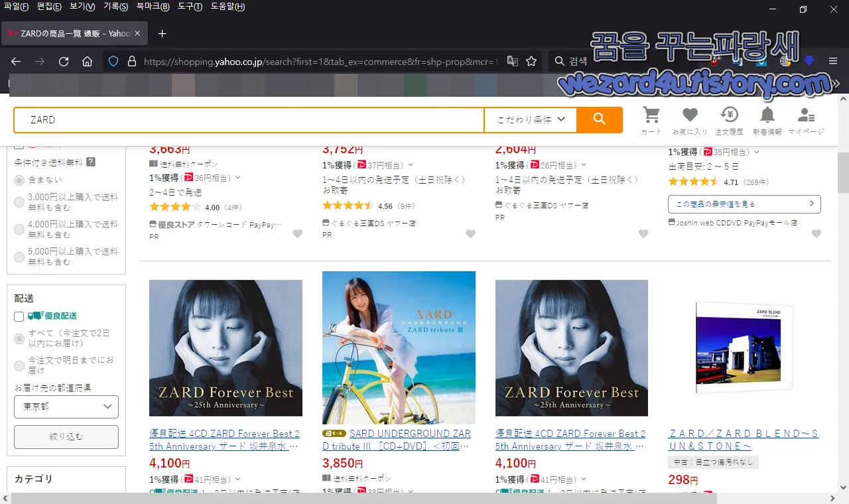Favorite the 2,604円 item with its heart
The image size is (849, 504).
point(643,233)
